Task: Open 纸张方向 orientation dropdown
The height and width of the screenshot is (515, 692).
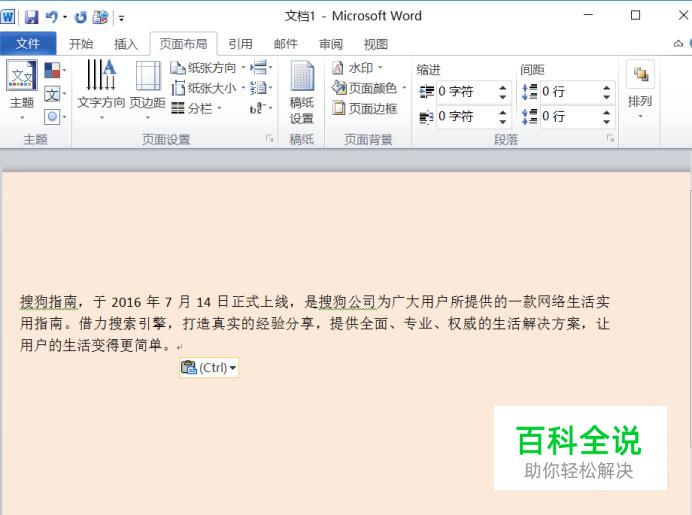Action: (x=208, y=68)
